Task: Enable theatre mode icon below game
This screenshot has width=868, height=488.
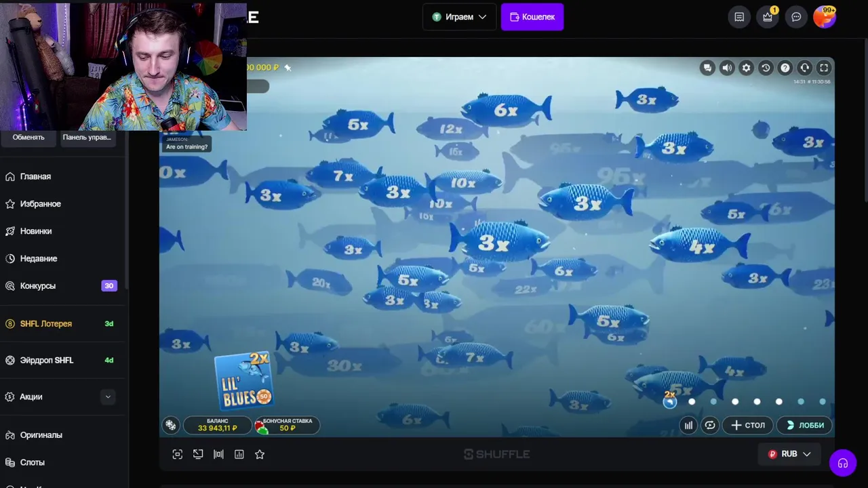Action: coord(178,454)
